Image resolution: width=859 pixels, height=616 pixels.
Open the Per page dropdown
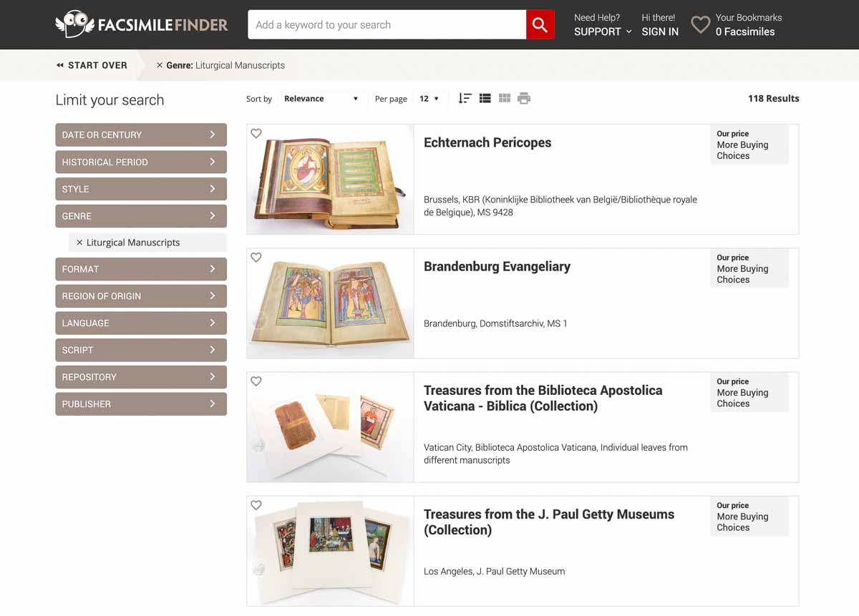(429, 99)
